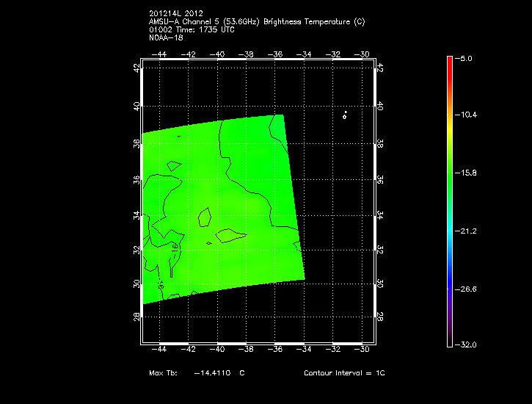Click the -30 label on bottom axis
The width and height of the screenshot is (532, 404).
coord(361,350)
